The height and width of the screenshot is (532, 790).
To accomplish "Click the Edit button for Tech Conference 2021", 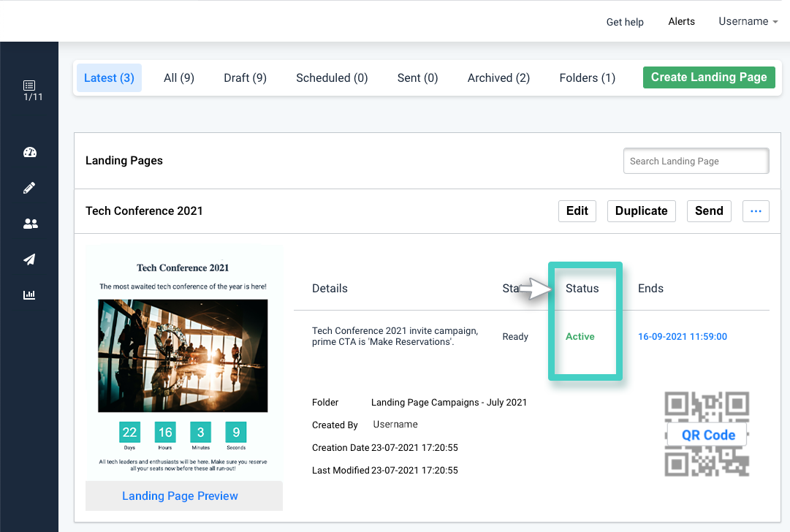I will coord(577,211).
